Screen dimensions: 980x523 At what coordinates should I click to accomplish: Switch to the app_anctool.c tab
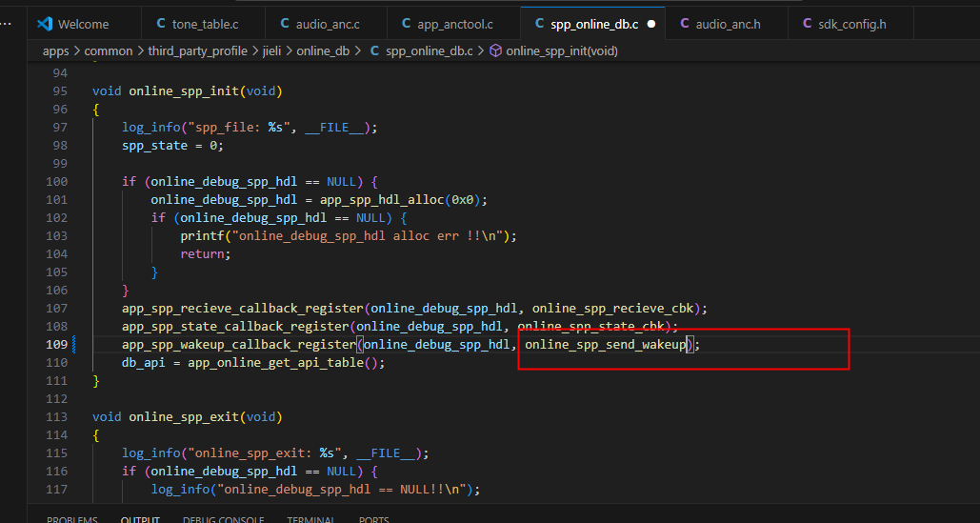pyautogui.click(x=453, y=25)
